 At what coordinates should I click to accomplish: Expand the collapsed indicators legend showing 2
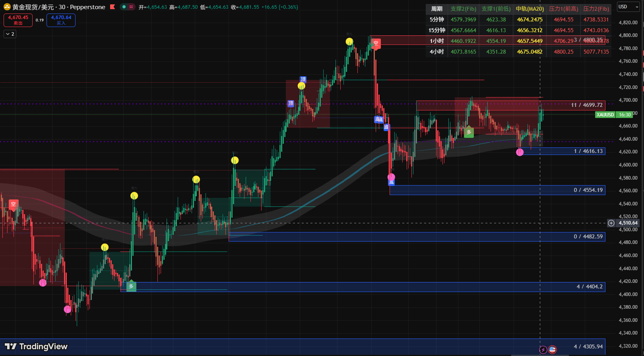[10, 34]
